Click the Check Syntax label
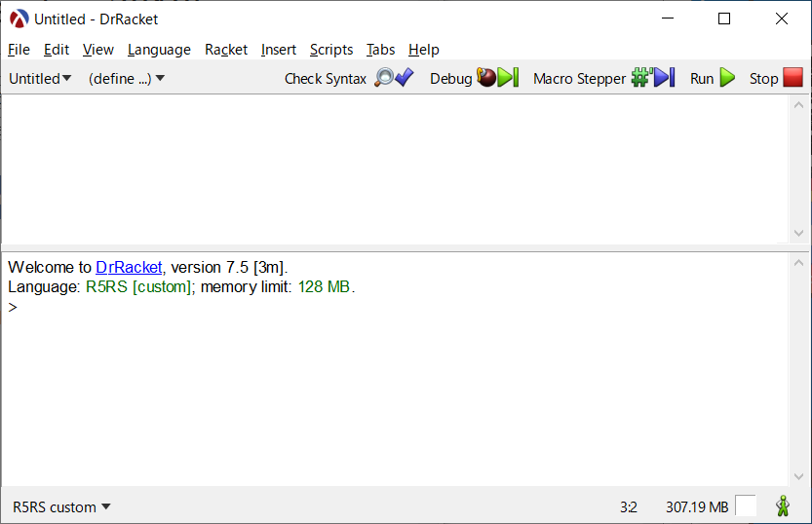 pyautogui.click(x=326, y=79)
